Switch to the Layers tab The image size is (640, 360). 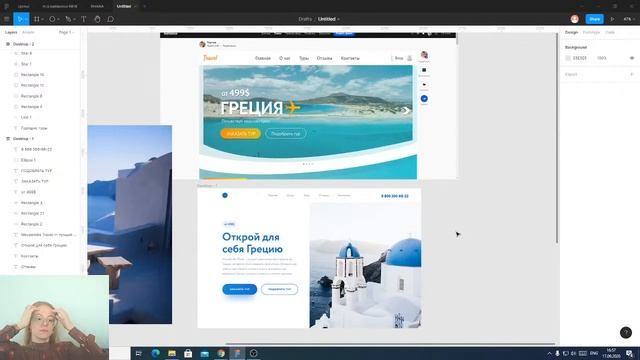coord(11,32)
